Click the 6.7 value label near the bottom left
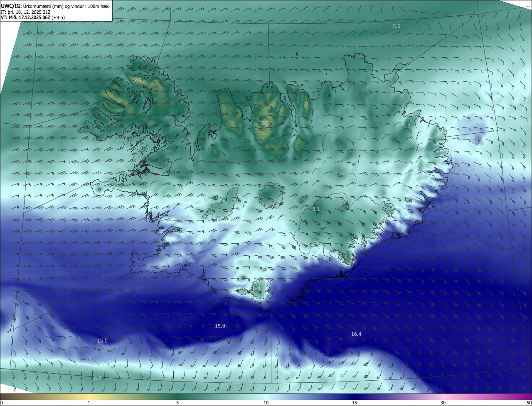The width and height of the screenshot is (532, 406). click(98, 379)
